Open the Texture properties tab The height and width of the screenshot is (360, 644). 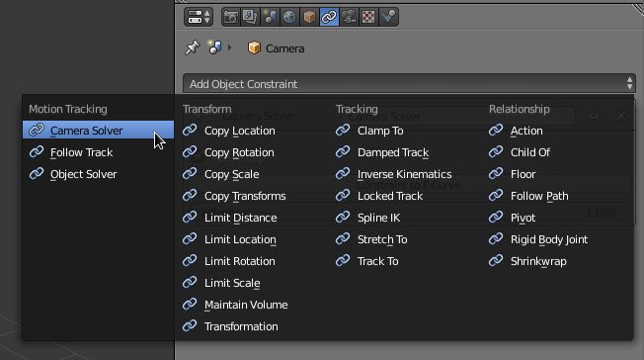(368, 17)
